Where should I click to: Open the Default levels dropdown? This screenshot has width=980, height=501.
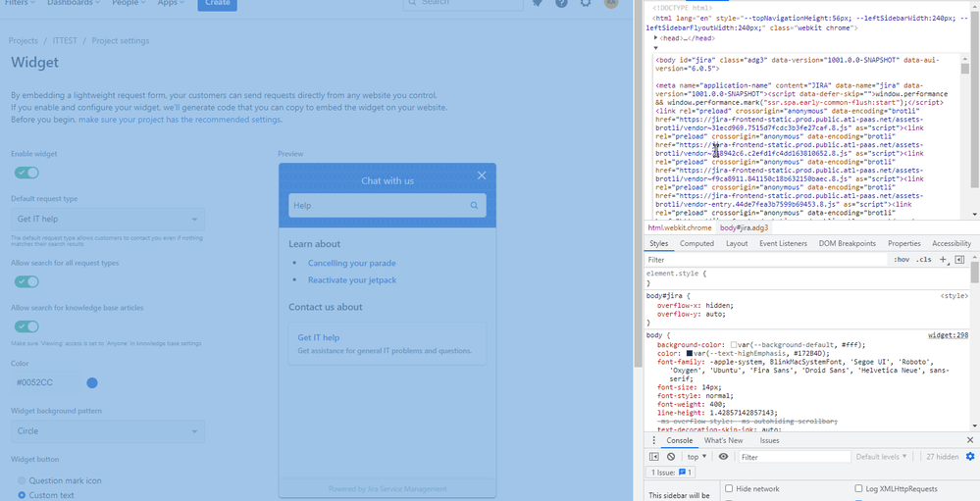[x=881, y=457]
